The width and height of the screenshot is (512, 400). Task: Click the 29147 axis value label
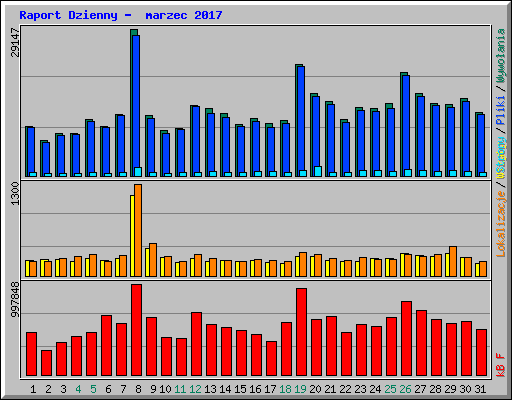pyautogui.click(x=15, y=42)
